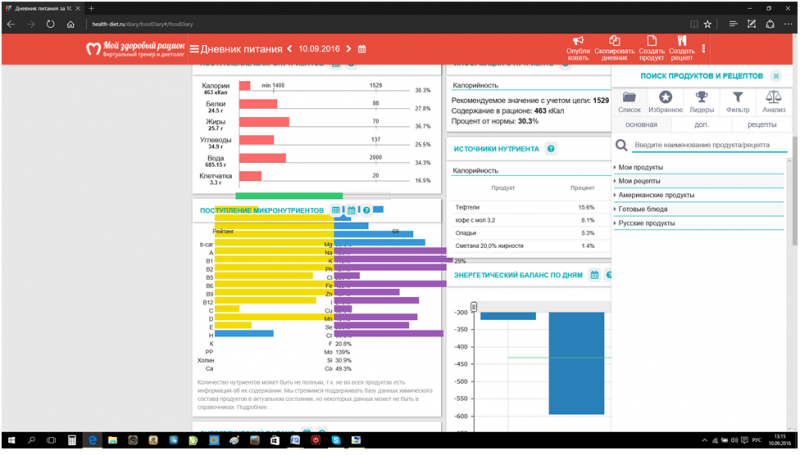Viewport: 800px width, 455px height.
Task: Open the Избранное star icon
Action: [665, 98]
